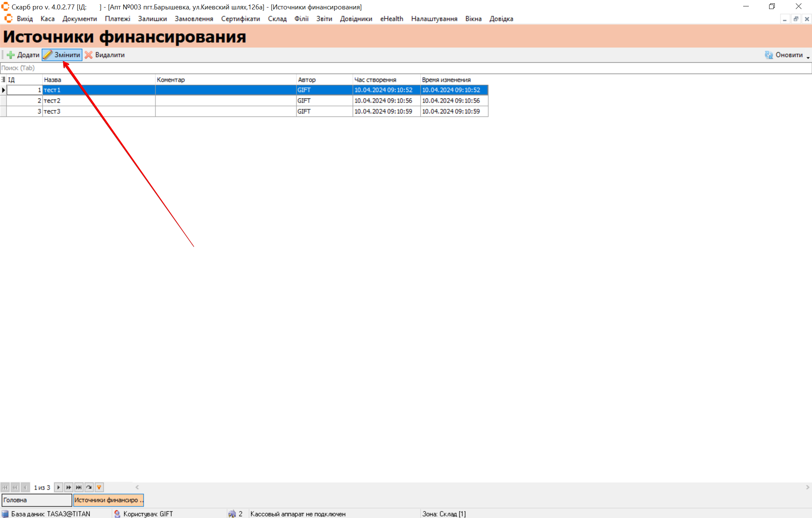Click the red X Видалити icon

pos(89,55)
